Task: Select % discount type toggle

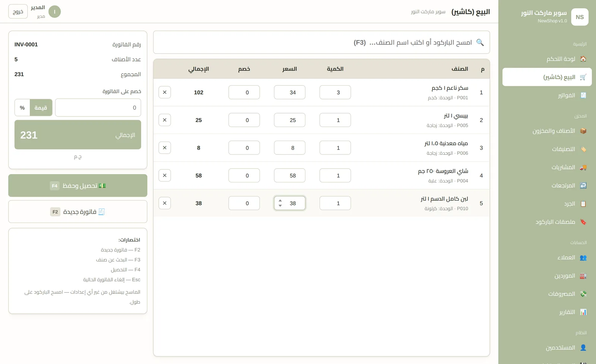Action: 22,108
